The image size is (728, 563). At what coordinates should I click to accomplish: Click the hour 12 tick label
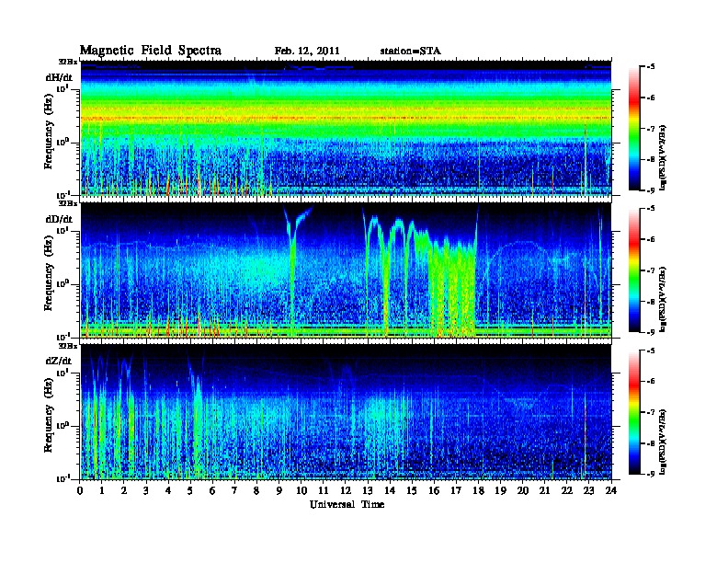(346, 490)
